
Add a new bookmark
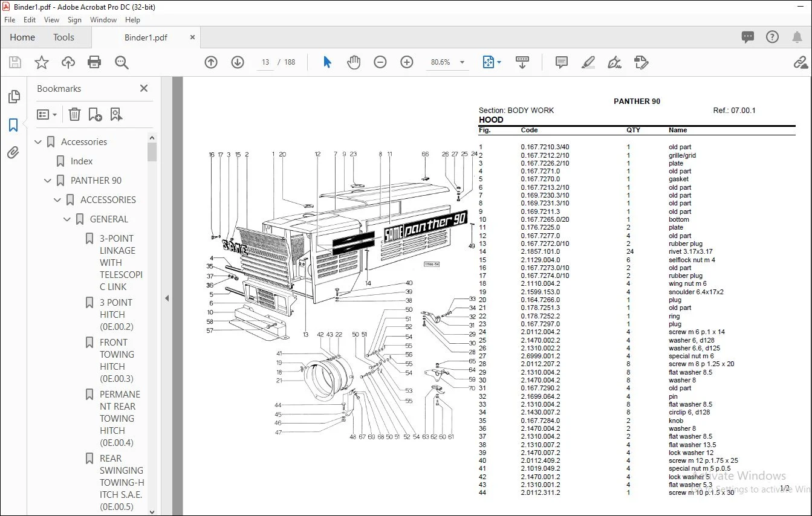click(x=95, y=114)
